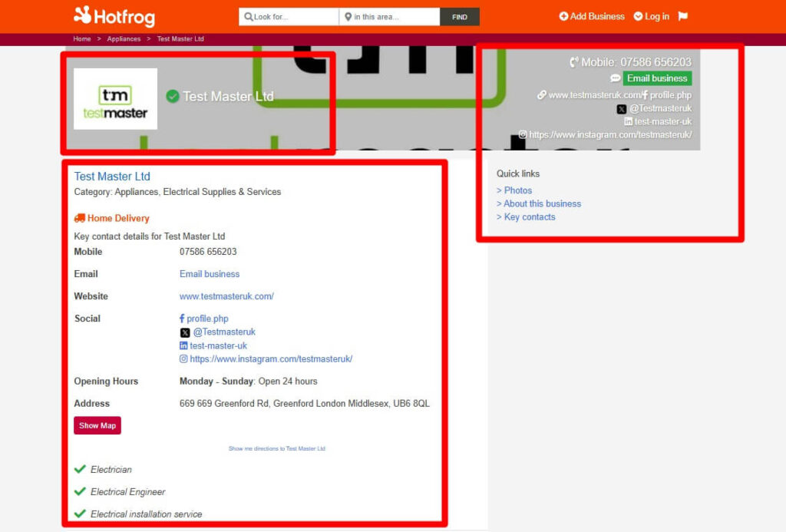Click the Show Map button
This screenshot has height=532, width=786.
coord(97,425)
